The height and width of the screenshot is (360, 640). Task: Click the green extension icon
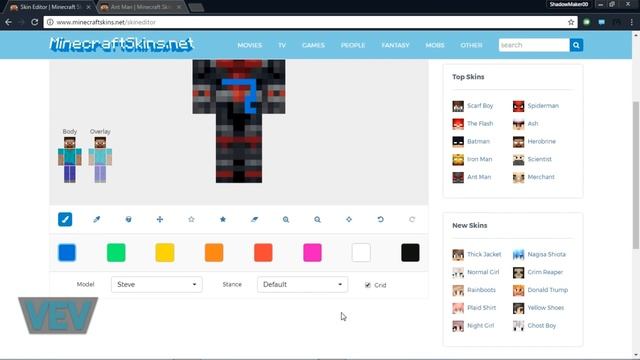pos(587,22)
